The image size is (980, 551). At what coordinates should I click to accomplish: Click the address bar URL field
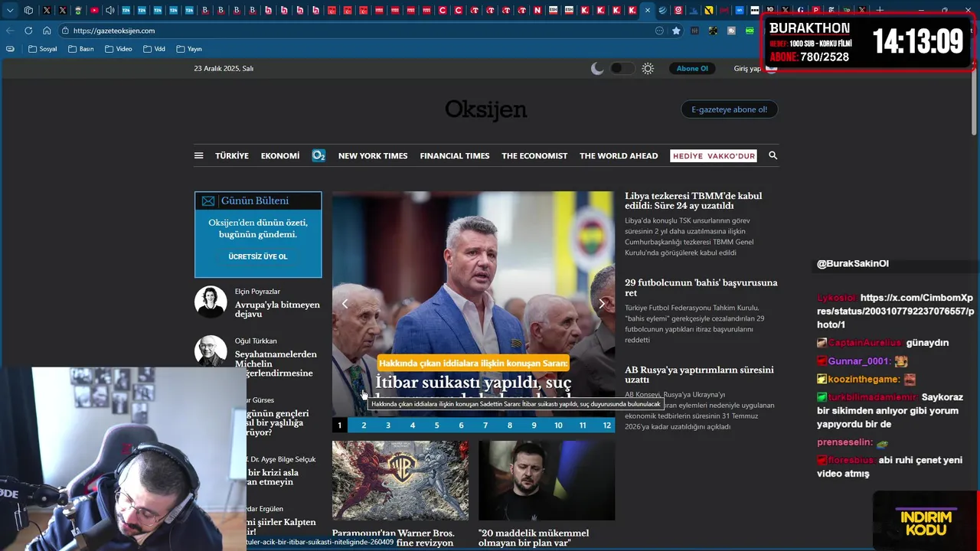[360, 31]
